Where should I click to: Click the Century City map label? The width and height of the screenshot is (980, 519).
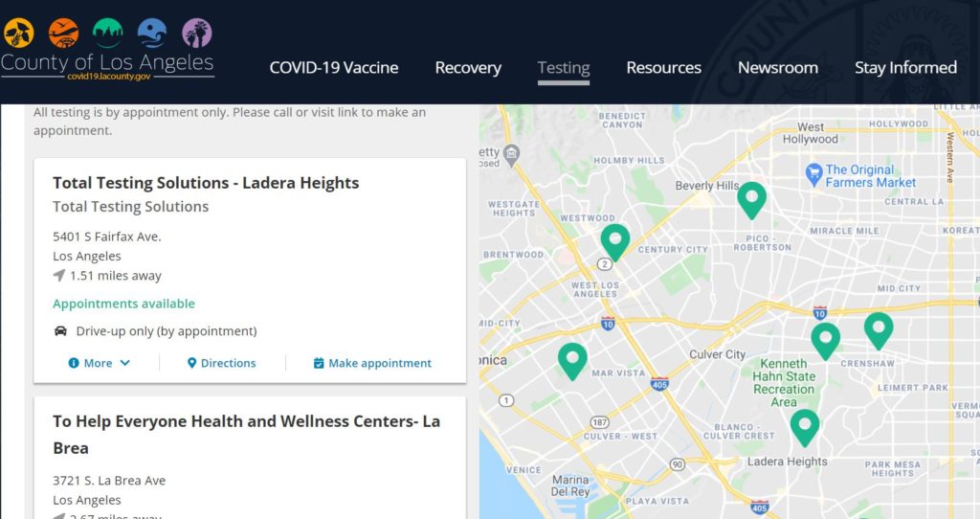click(x=673, y=250)
